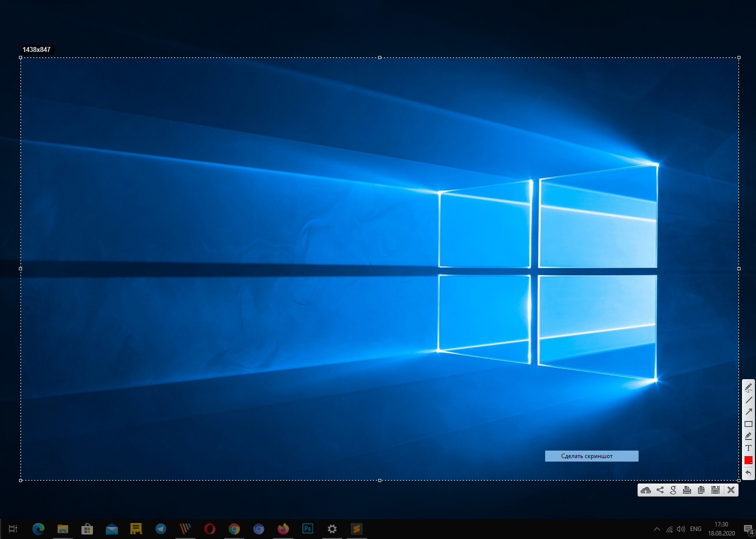Expand the hidden system tray icons
The width and height of the screenshot is (756, 539).
pos(657,529)
